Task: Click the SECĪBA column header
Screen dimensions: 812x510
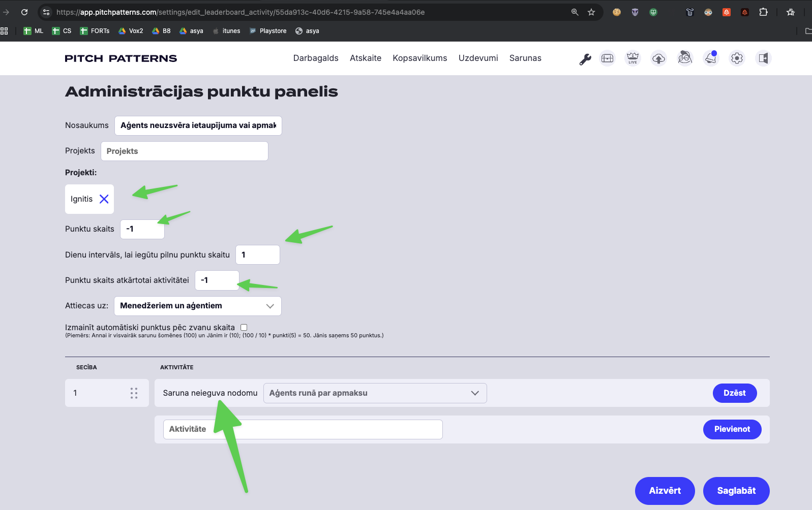Action: pyautogui.click(x=86, y=367)
